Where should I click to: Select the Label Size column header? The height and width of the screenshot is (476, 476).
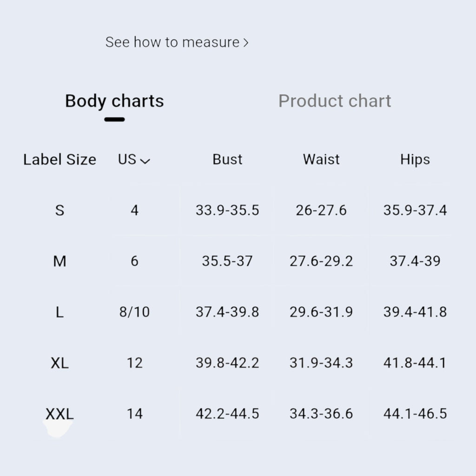coord(59,159)
